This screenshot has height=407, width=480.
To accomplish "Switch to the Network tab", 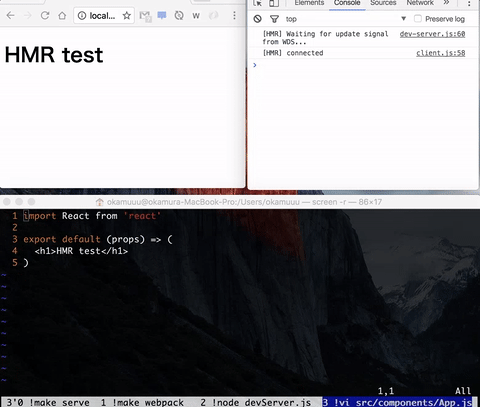I will point(420,3).
